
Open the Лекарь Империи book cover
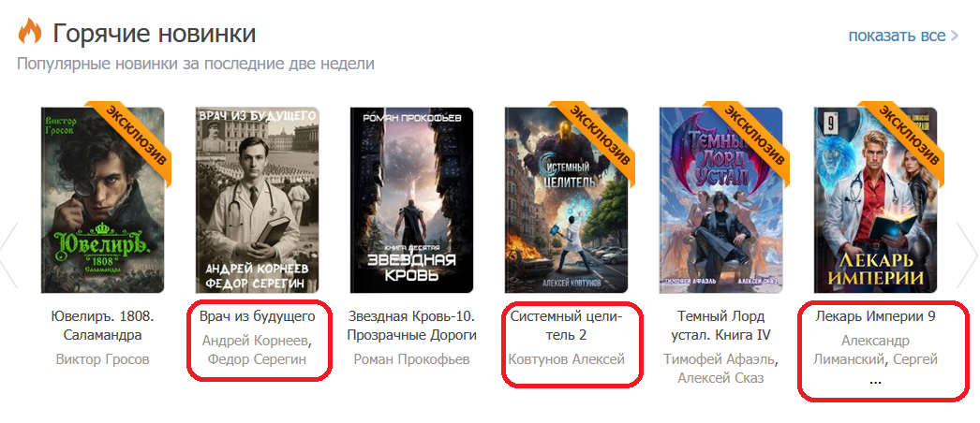876,200
